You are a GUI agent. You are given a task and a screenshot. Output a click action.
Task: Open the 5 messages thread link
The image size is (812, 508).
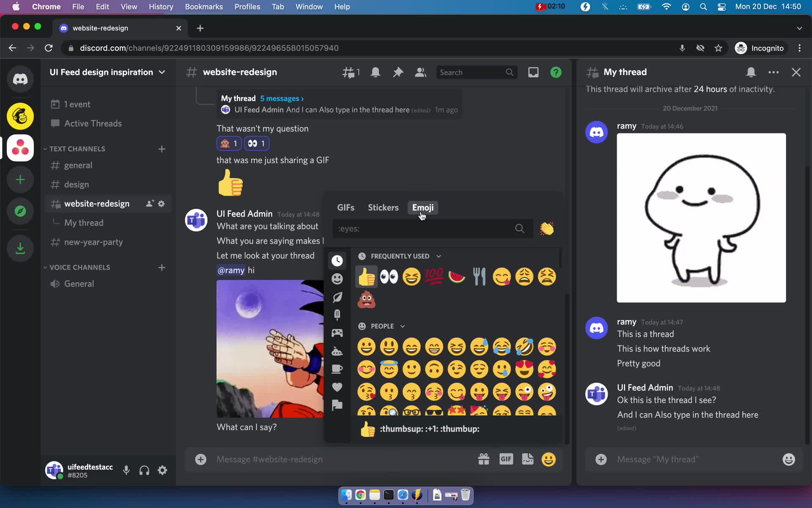point(282,99)
